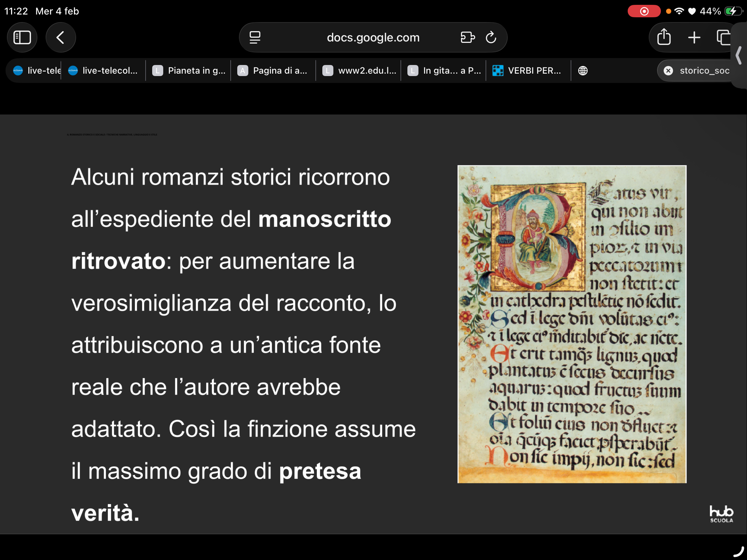The image size is (747, 560).
Task: Open the Share sheet
Action: tap(664, 37)
